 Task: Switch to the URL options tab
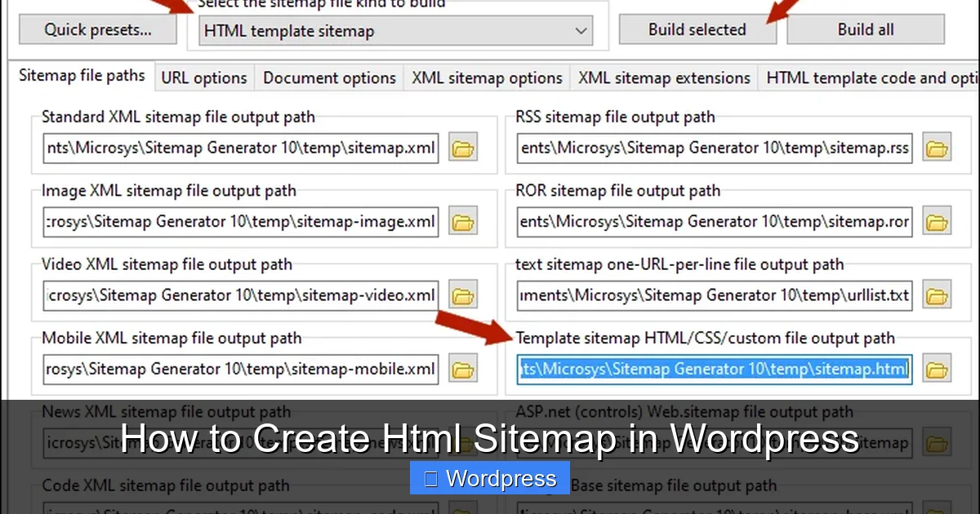(x=204, y=78)
